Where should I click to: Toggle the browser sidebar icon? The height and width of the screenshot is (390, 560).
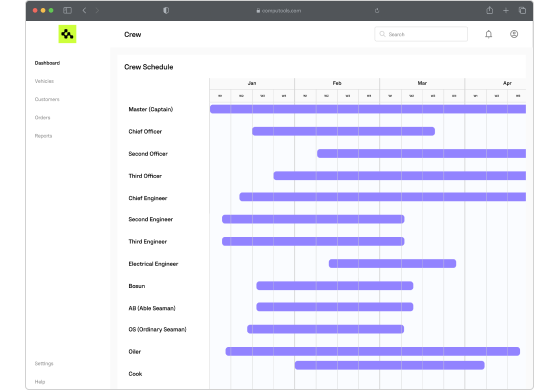(68, 10)
